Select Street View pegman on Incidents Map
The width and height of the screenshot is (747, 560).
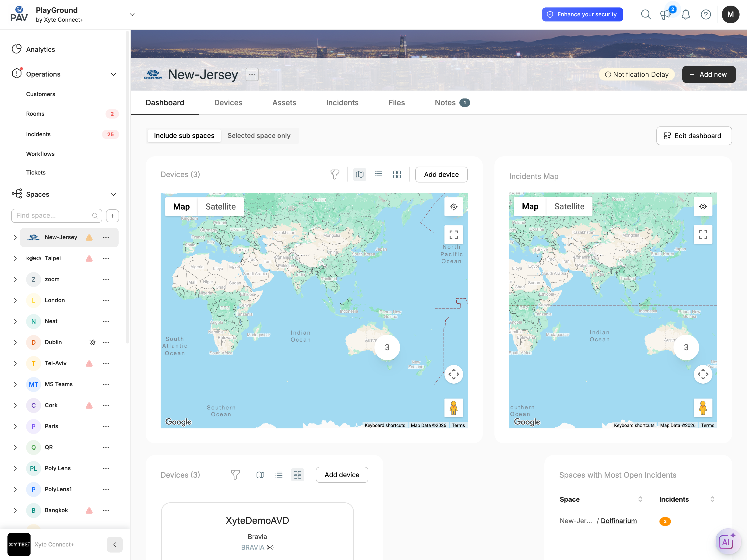tap(703, 408)
